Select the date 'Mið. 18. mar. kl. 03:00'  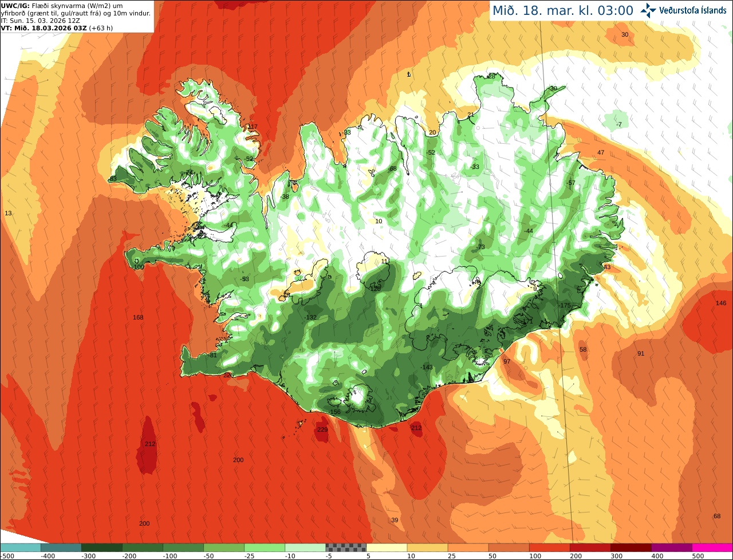[x=563, y=10]
